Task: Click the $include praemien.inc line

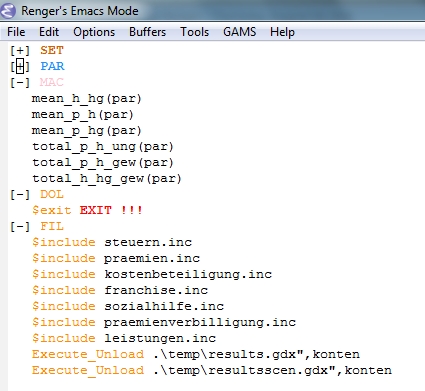Action: point(116,258)
